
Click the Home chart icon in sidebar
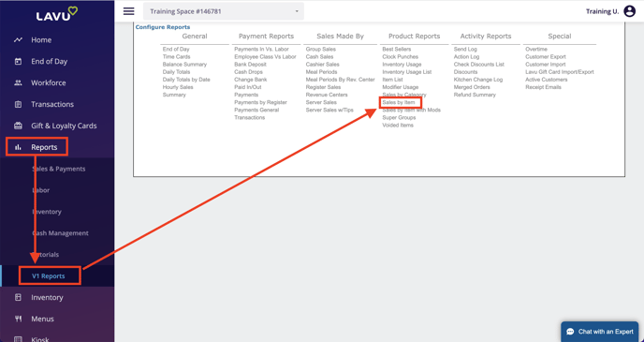(x=18, y=40)
